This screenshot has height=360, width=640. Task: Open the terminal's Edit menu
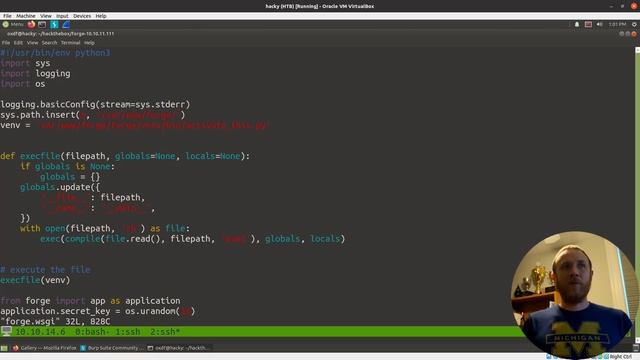pos(18,42)
